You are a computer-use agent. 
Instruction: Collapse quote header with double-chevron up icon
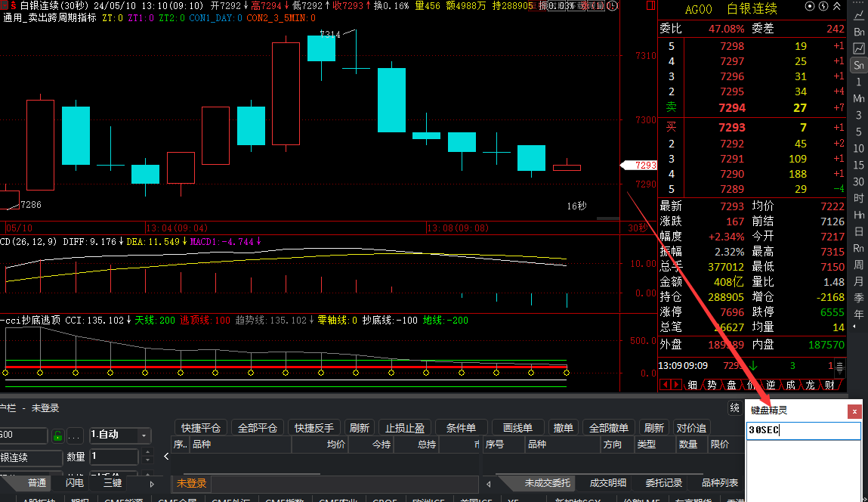pos(836,7)
